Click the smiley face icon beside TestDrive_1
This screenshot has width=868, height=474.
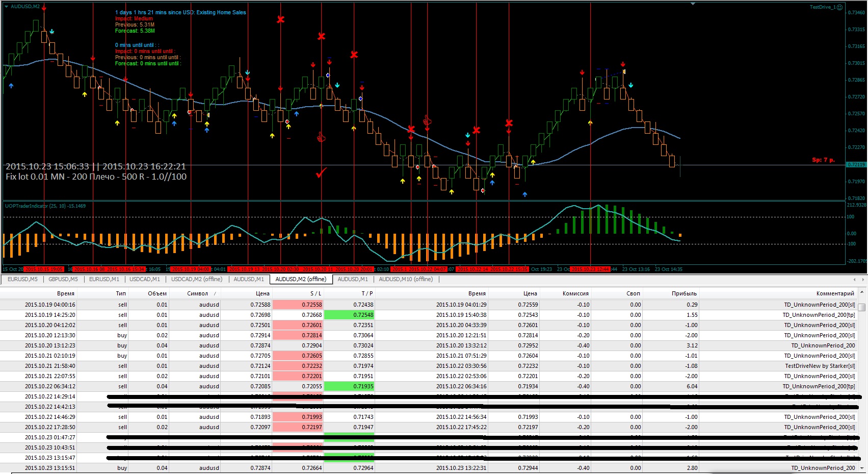pos(839,7)
